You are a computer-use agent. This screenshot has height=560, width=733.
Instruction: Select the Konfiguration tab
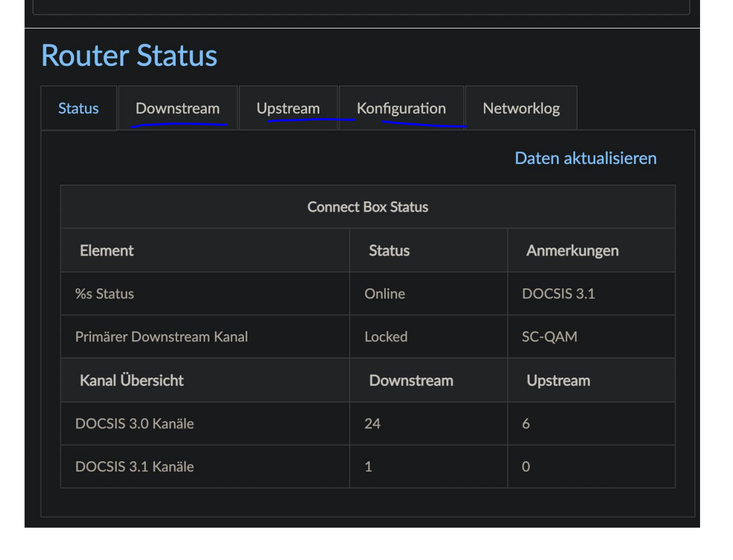pyautogui.click(x=401, y=108)
